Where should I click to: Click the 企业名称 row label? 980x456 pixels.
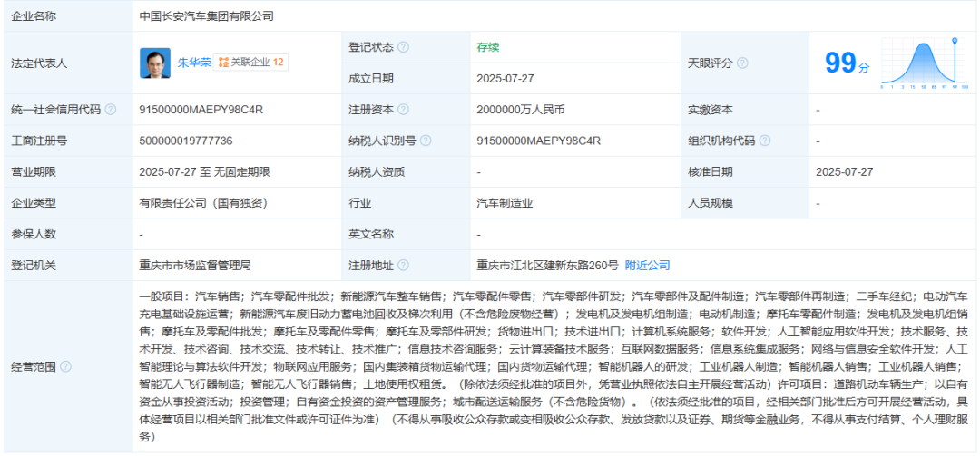click(34, 17)
